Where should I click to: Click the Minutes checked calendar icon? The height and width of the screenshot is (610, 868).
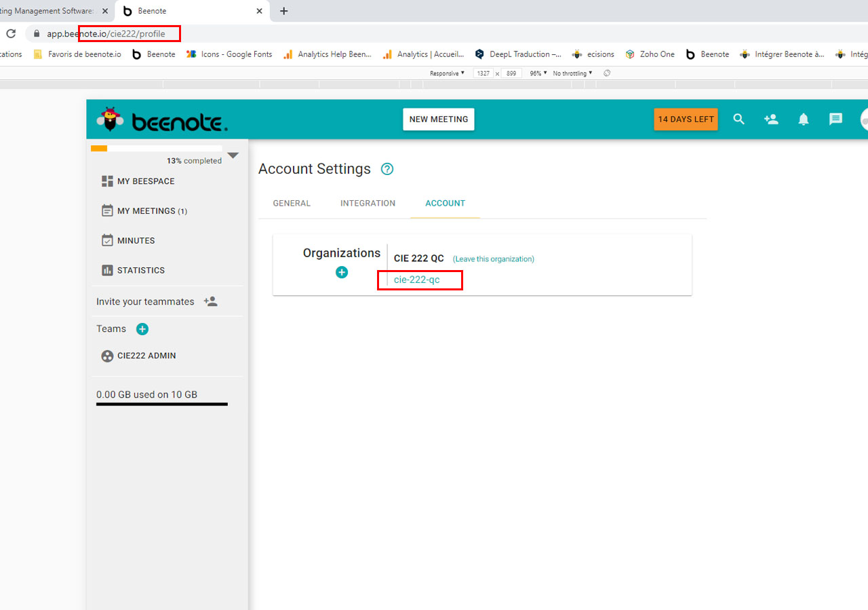pos(107,240)
